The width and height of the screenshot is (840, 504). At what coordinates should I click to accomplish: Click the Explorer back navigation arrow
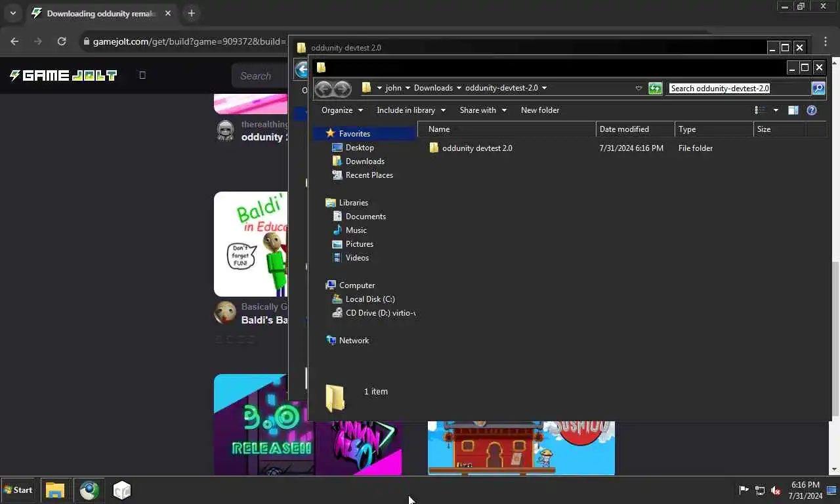coord(324,89)
